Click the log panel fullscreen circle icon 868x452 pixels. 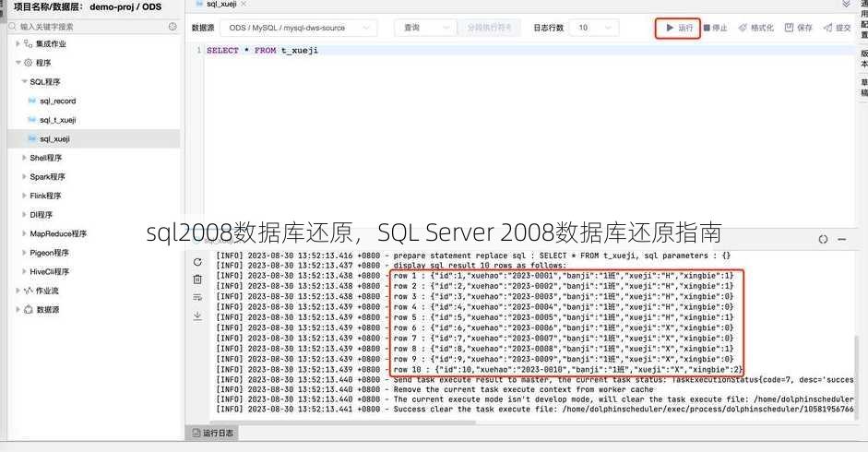823,239
